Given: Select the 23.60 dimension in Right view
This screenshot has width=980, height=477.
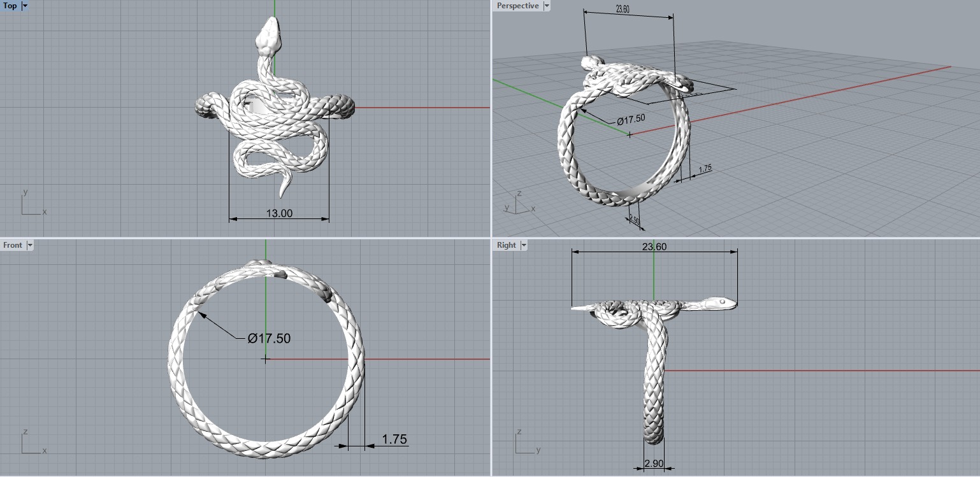Looking at the screenshot, I should tap(654, 246).
